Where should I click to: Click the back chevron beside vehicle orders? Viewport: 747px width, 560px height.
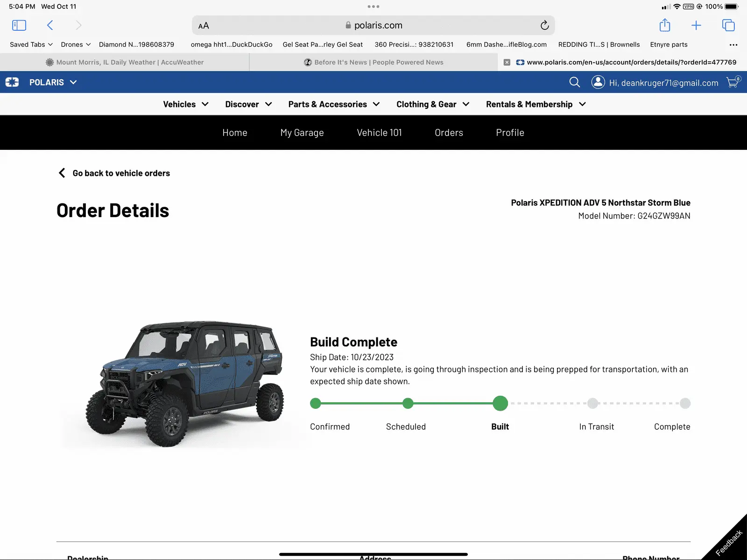point(62,173)
